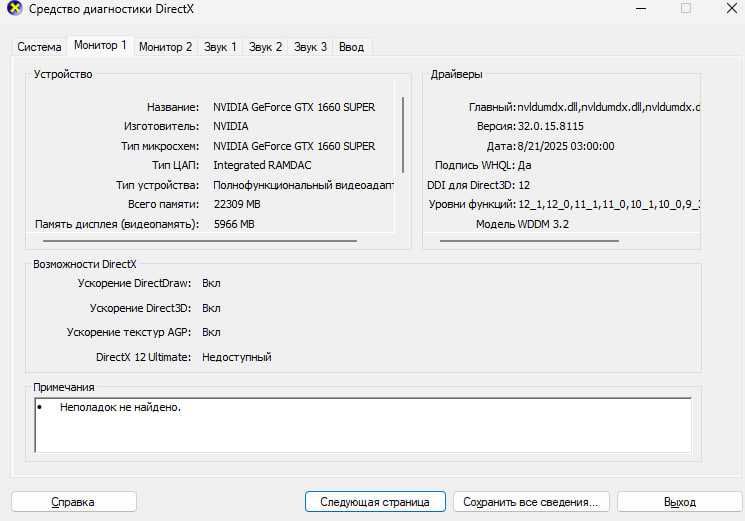Open the Монитор 2 tab
The image size is (745, 521).
(x=165, y=47)
